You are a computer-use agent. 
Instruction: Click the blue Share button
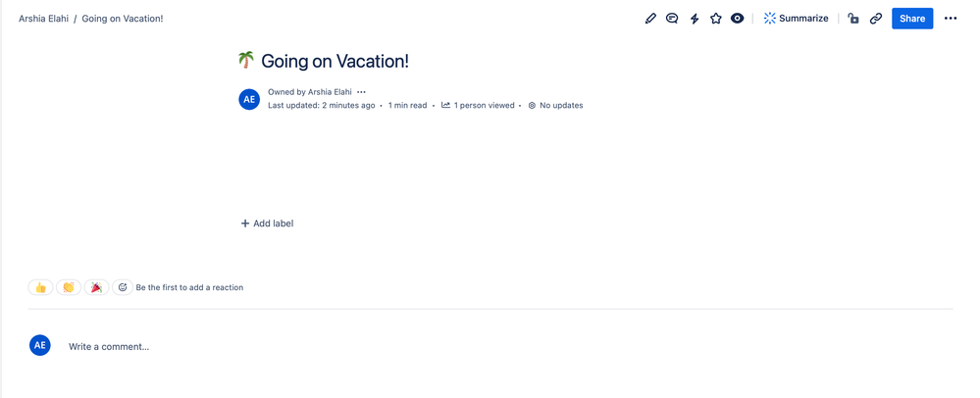coord(912,19)
